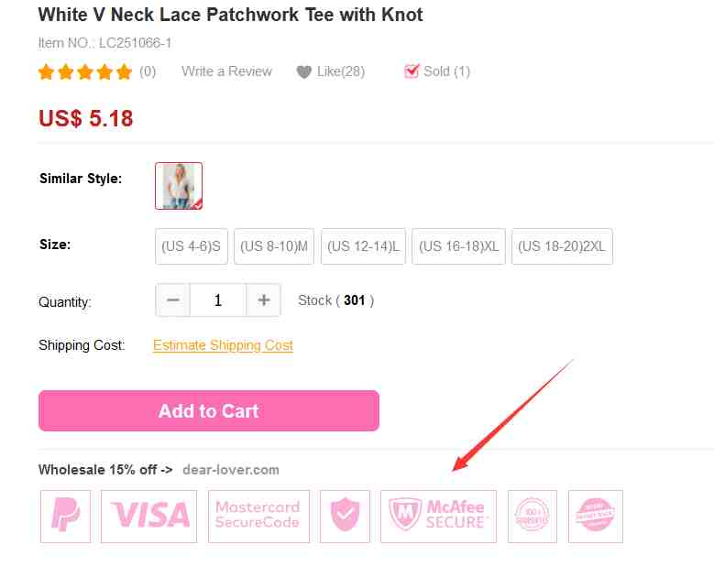The width and height of the screenshot is (714, 588).
Task: Click the 100% guarantee round seal
Action: (533, 516)
